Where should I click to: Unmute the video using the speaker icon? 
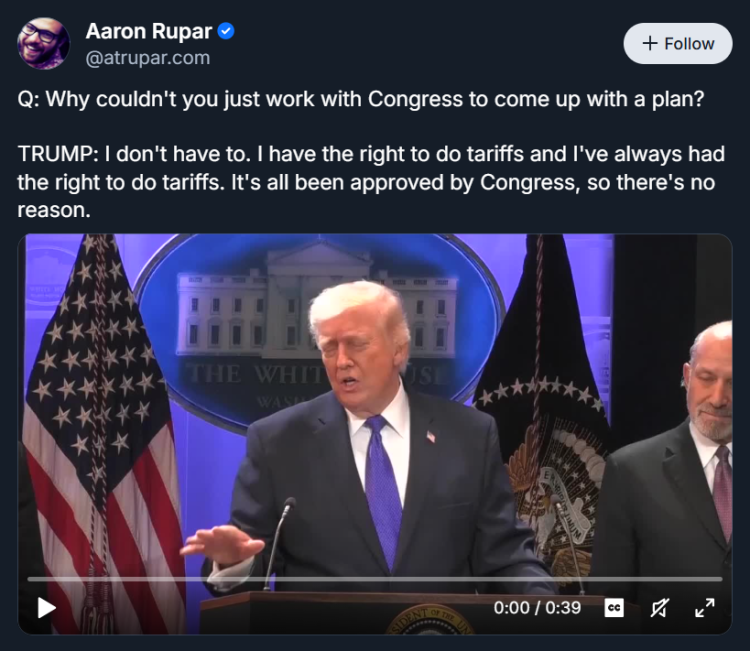tap(659, 608)
